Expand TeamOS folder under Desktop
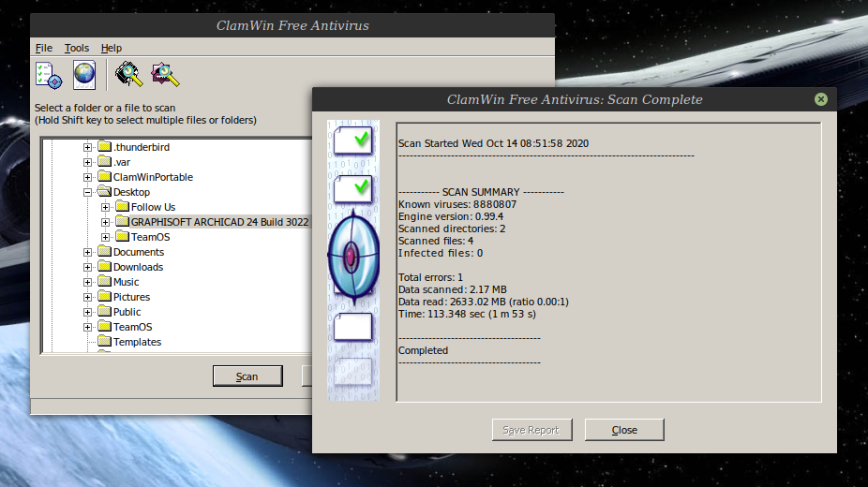This screenshot has height=487, width=868. point(105,237)
